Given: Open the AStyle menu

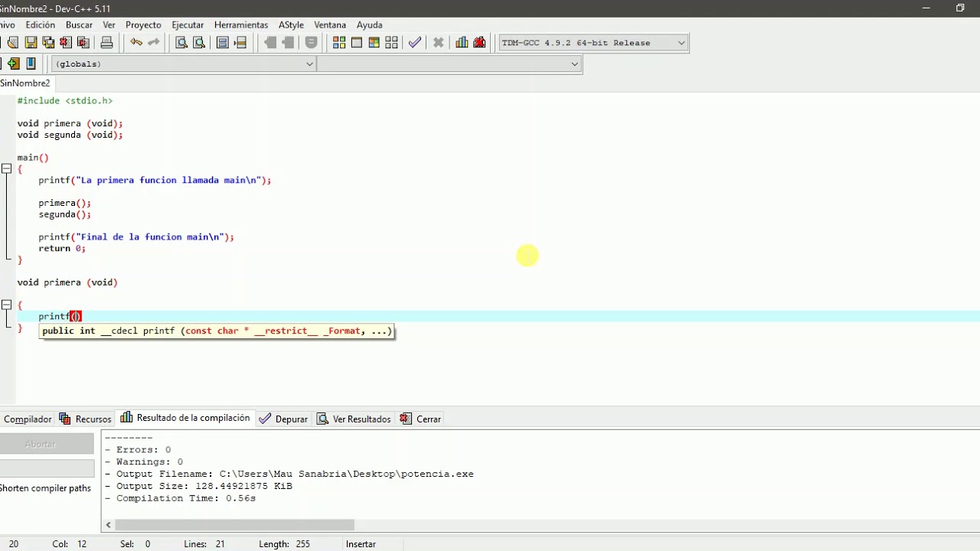Looking at the screenshot, I should (291, 24).
